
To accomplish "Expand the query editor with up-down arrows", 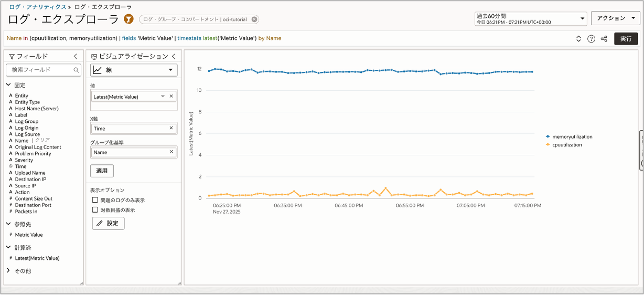I will (x=578, y=39).
